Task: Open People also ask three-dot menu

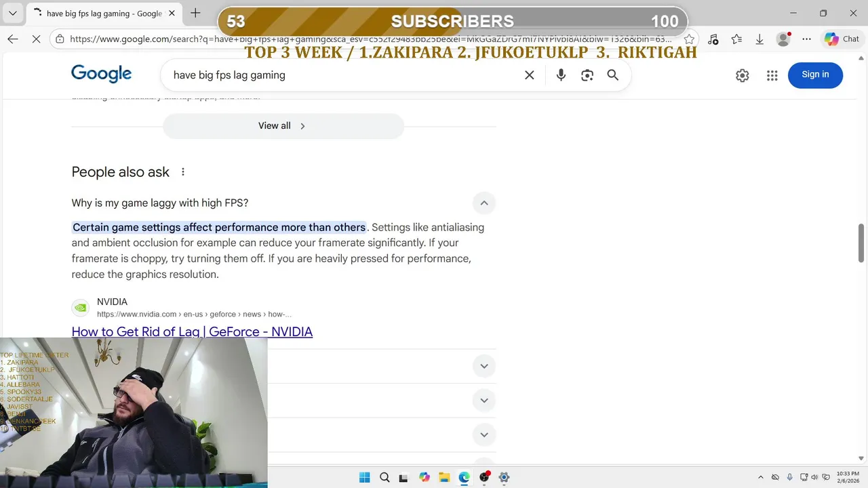Action: point(183,172)
